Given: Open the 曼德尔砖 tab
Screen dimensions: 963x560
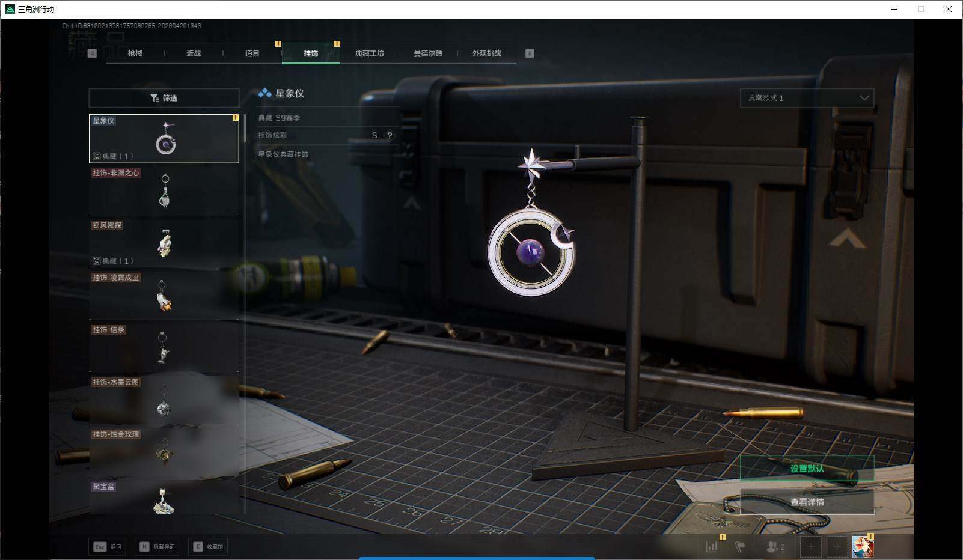Looking at the screenshot, I should pos(428,53).
